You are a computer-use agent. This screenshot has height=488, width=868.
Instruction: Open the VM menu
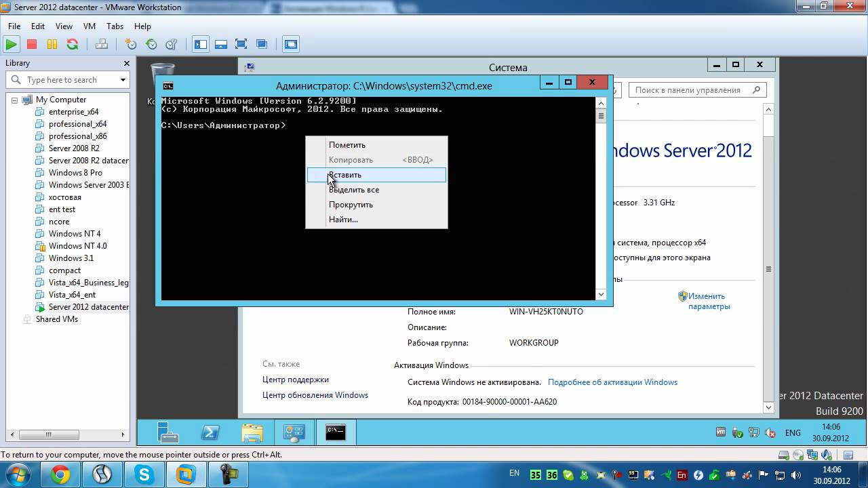pyautogui.click(x=90, y=26)
